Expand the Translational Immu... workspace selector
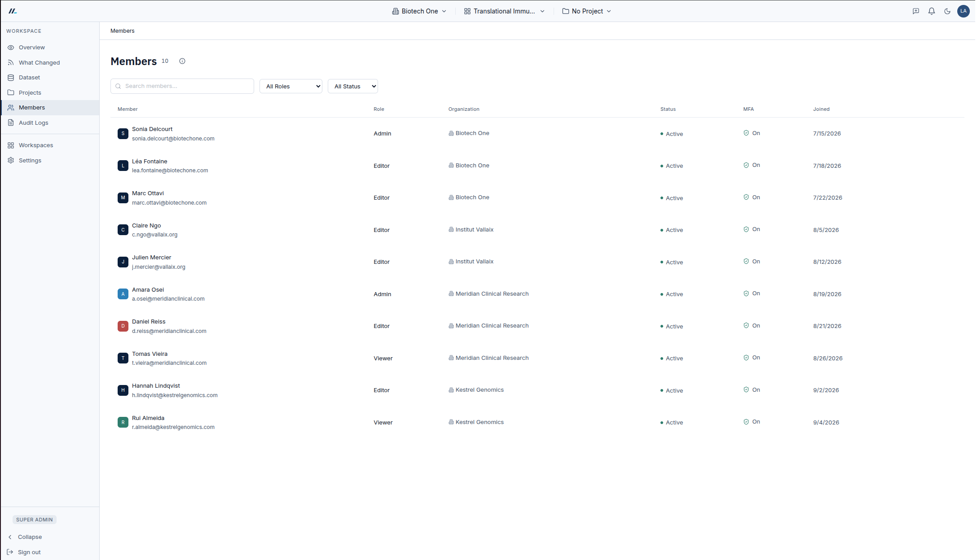Viewport: 977px width, 560px height. click(504, 11)
